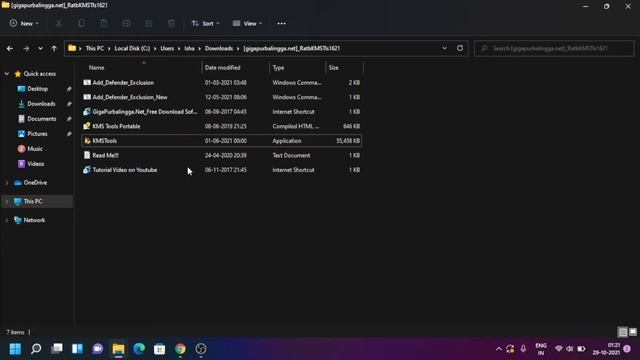
Task: Select Documents in Quick access
Action: pos(42,119)
